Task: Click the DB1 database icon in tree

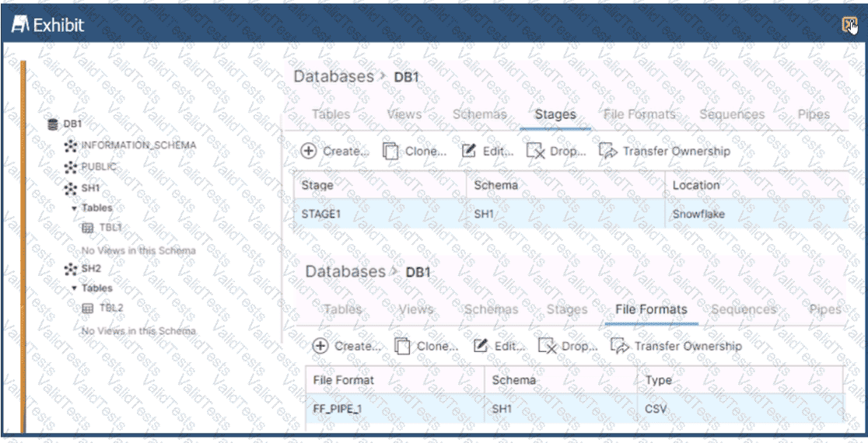Action: [53, 124]
